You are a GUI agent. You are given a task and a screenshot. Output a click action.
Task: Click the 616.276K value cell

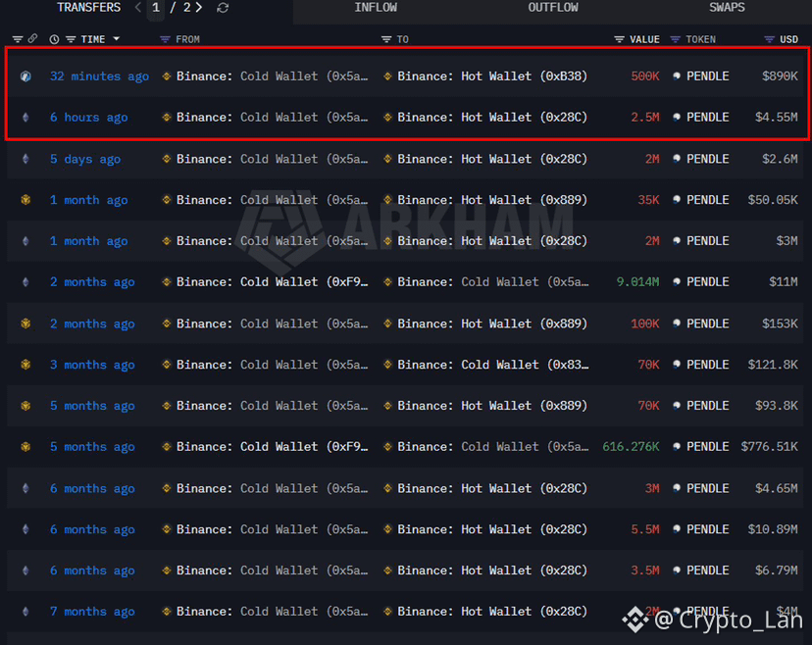[x=631, y=447]
